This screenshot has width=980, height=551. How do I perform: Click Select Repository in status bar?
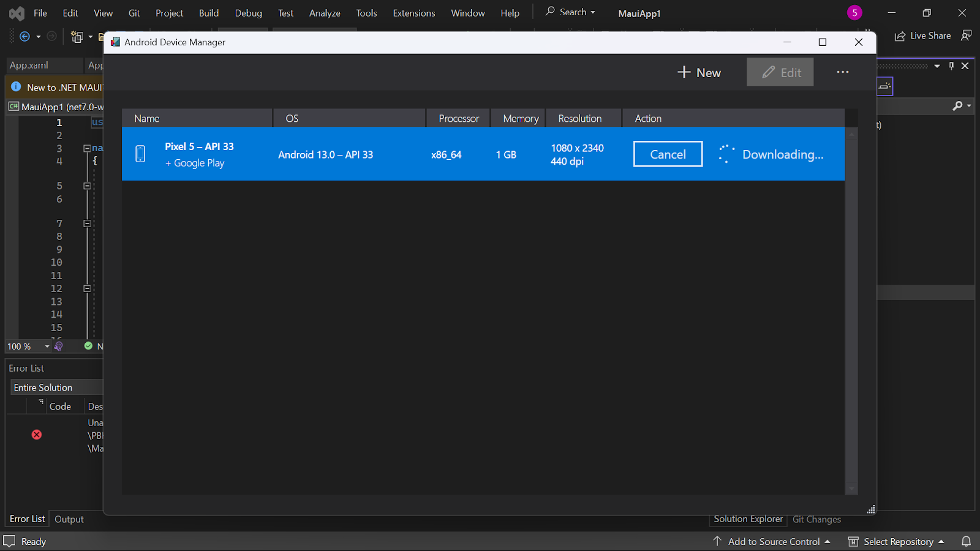click(x=896, y=541)
